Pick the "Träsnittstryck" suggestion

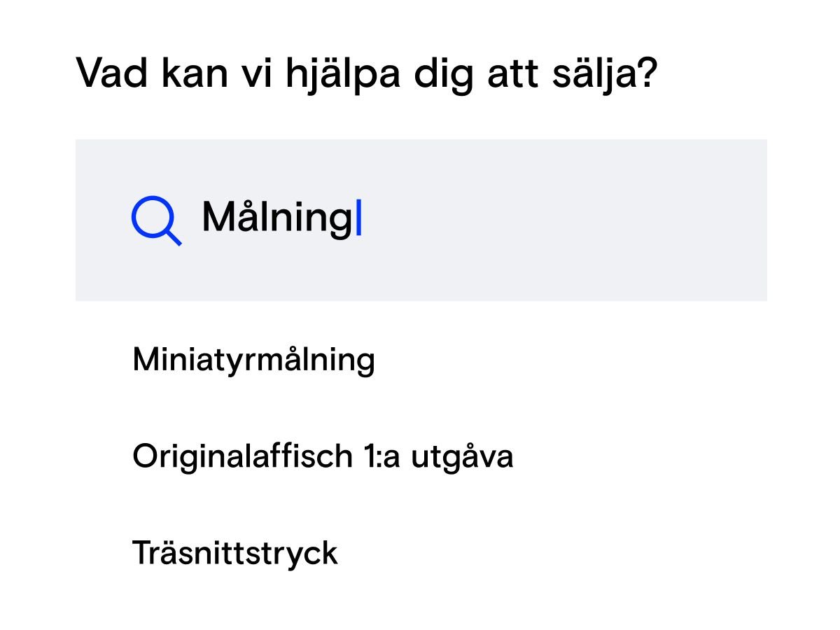tap(235, 552)
